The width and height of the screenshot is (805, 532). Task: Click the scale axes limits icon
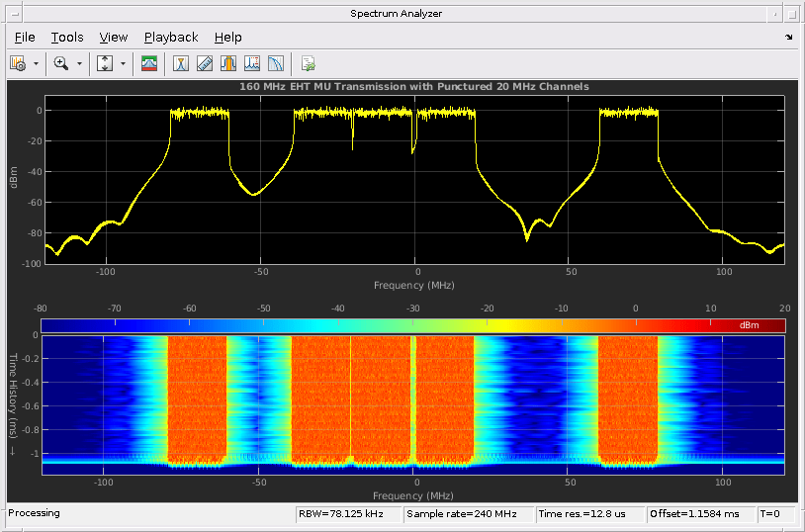(x=105, y=63)
